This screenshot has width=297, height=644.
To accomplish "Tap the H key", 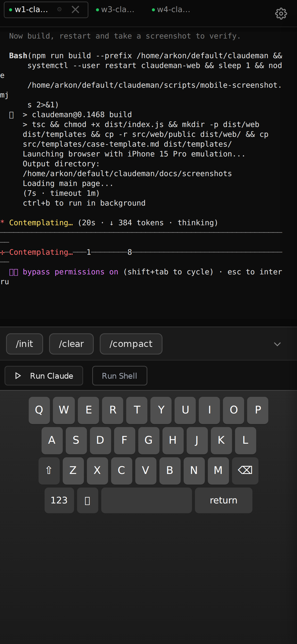I will pyautogui.click(x=173, y=440).
